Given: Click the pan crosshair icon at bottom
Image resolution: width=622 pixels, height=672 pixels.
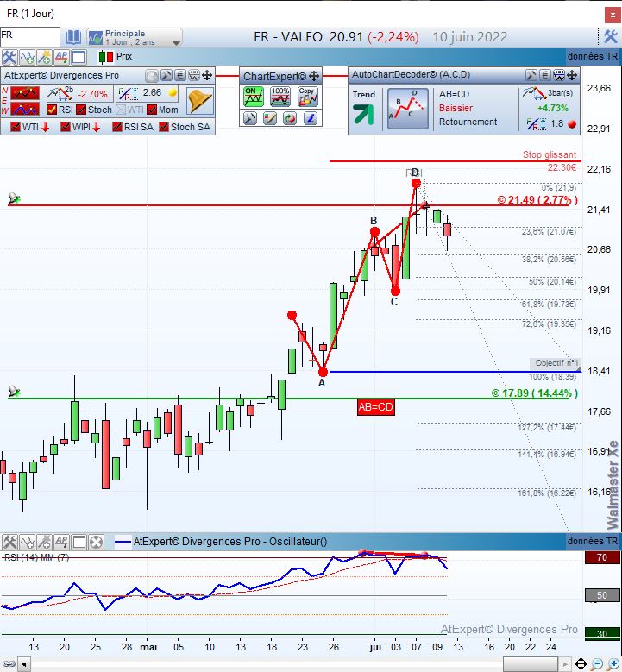Looking at the screenshot, I should click(x=581, y=664).
